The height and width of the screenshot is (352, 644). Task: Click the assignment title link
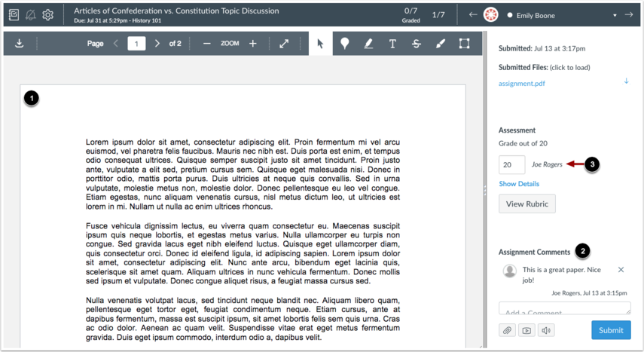tap(176, 11)
